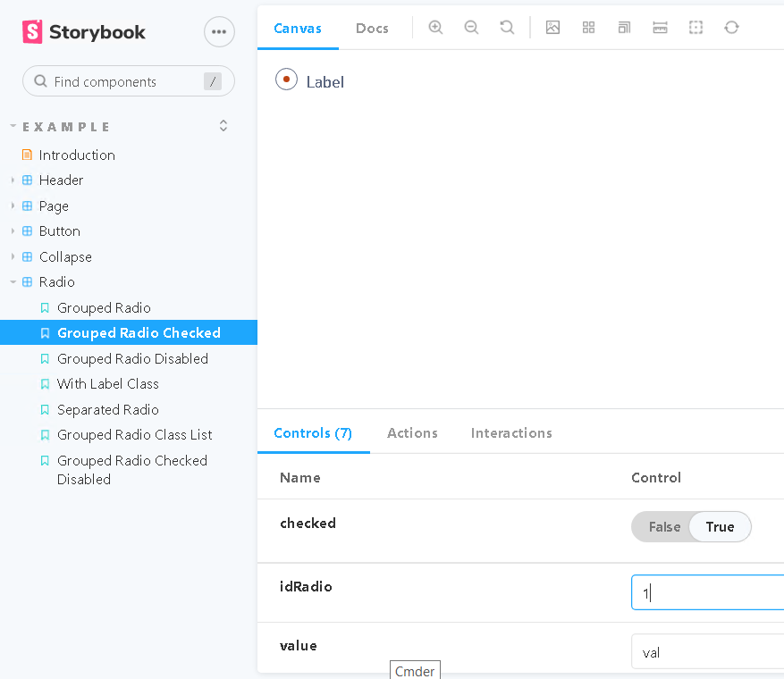
Task: Switch to the Docs tab
Action: tap(372, 28)
